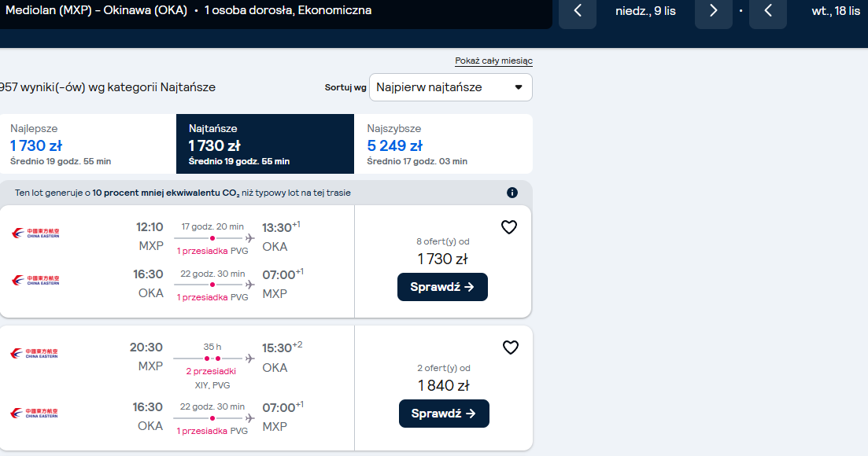Favorite the 1840 zł flight with heart
The width and height of the screenshot is (868, 456).
(511, 348)
